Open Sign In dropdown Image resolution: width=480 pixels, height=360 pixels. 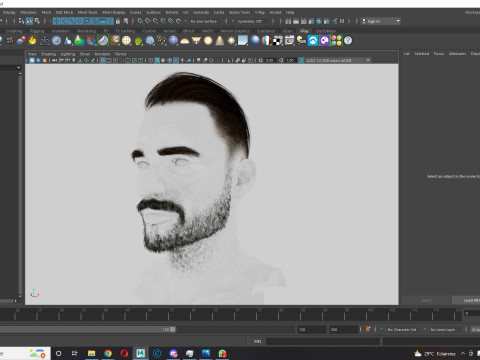pyautogui.click(x=381, y=21)
